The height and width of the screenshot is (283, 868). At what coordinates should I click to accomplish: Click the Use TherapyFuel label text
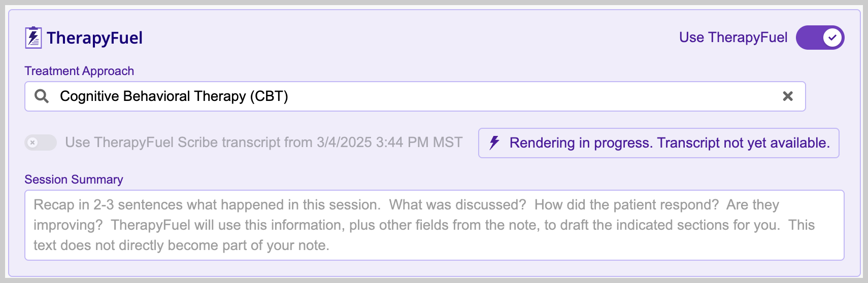[733, 38]
